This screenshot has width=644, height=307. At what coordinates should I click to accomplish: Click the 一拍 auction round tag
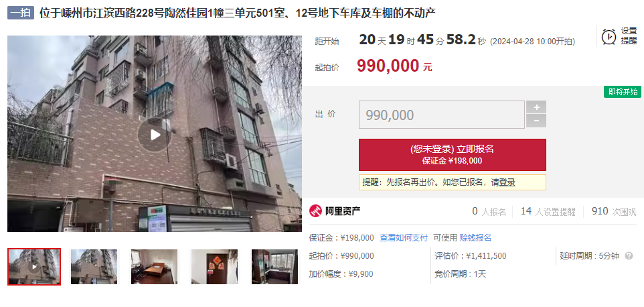click(21, 13)
